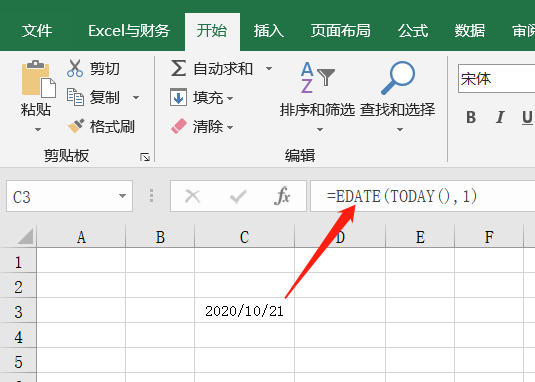Select row 1 header
This screenshot has width=535, height=382.
point(18,261)
